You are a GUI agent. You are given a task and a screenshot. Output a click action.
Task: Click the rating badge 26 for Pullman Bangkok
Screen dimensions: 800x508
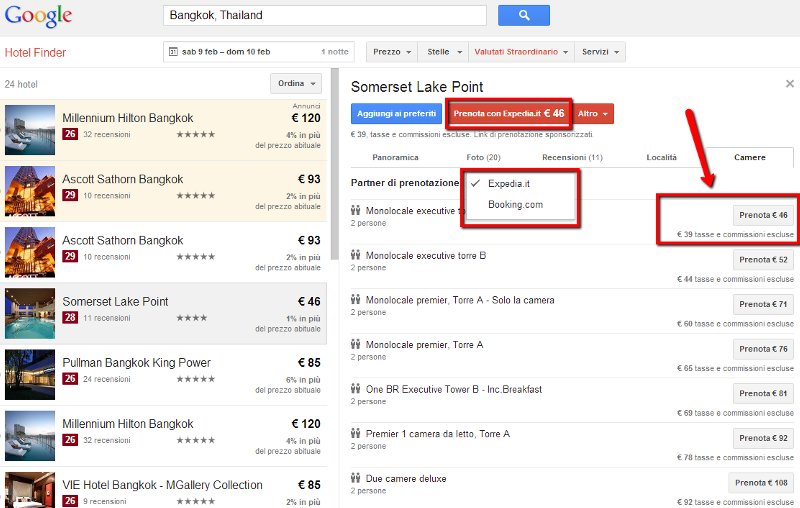coord(70,378)
